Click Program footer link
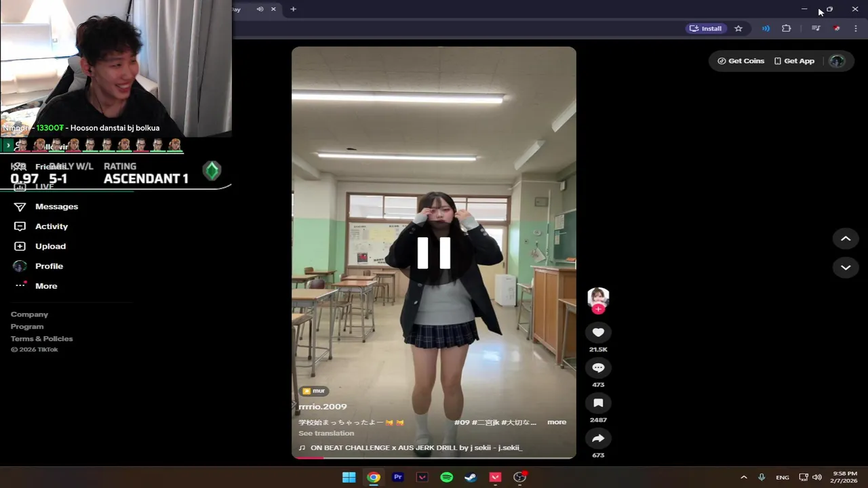This screenshot has width=868, height=488. 27,327
